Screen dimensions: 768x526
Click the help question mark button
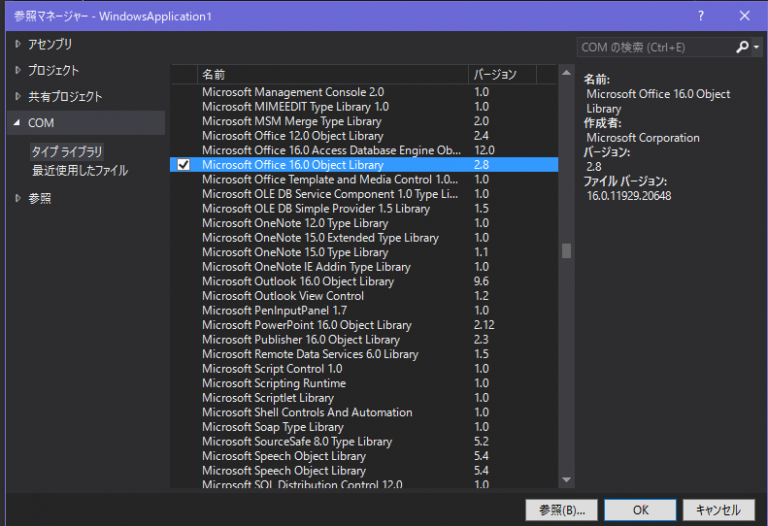click(x=700, y=15)
